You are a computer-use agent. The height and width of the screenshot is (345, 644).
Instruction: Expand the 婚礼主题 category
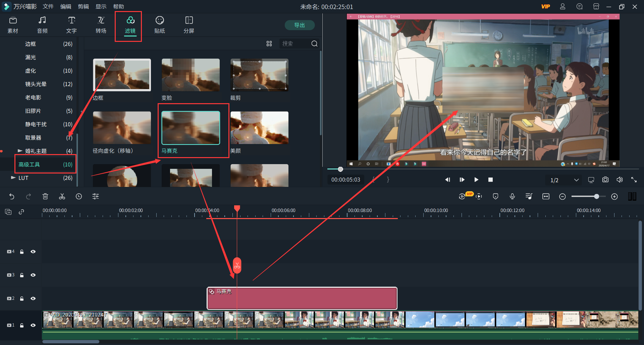point(20,151)
